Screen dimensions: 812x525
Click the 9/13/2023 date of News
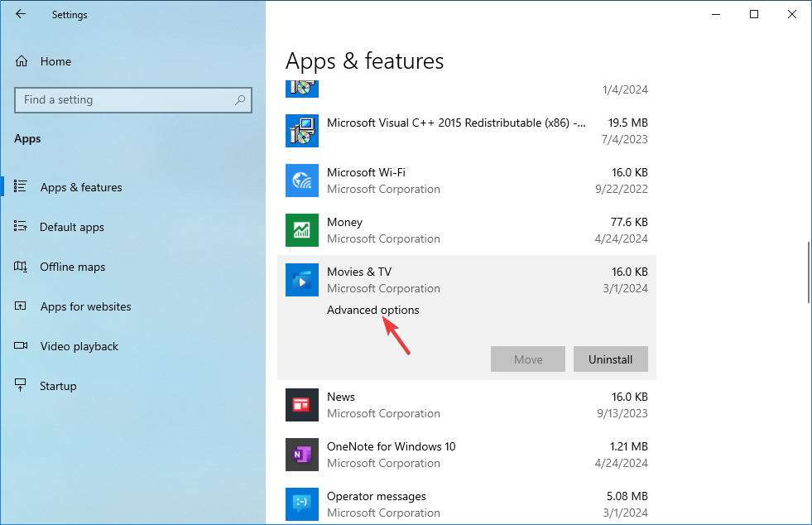tap(622, 413)
